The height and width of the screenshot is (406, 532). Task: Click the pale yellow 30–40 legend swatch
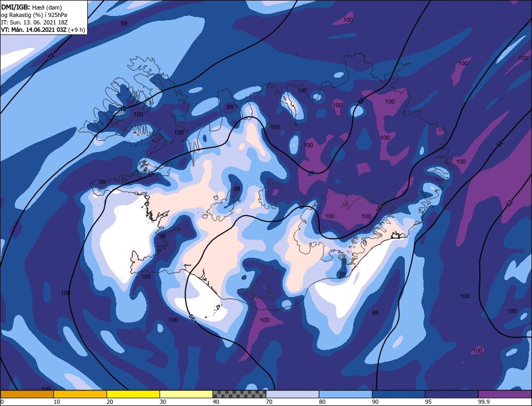[x=186, y=394]
